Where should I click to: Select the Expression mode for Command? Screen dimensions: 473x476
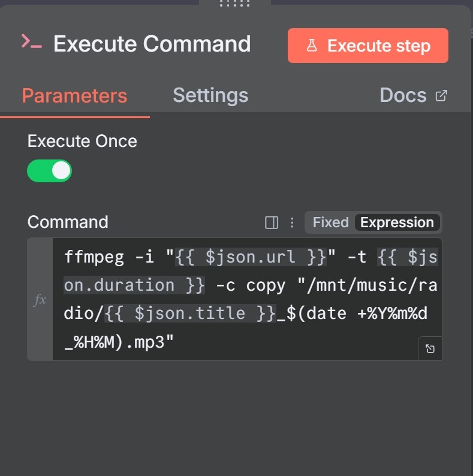(397, 222)
